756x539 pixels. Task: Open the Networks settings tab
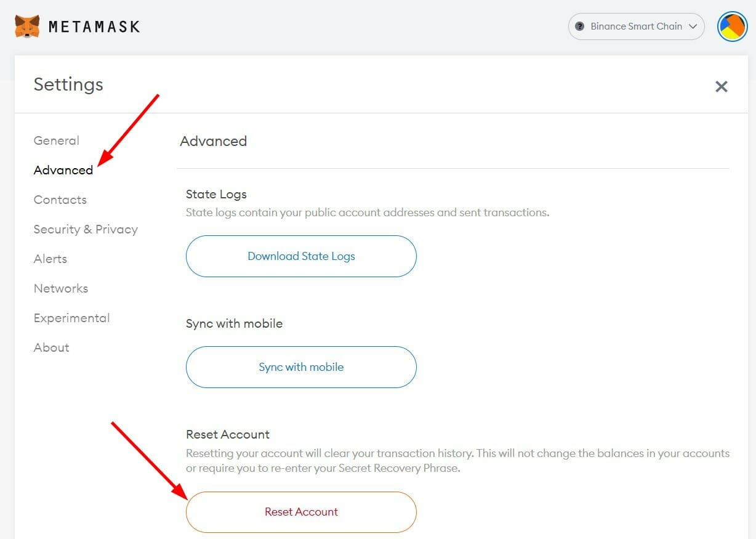coord(61,288)
